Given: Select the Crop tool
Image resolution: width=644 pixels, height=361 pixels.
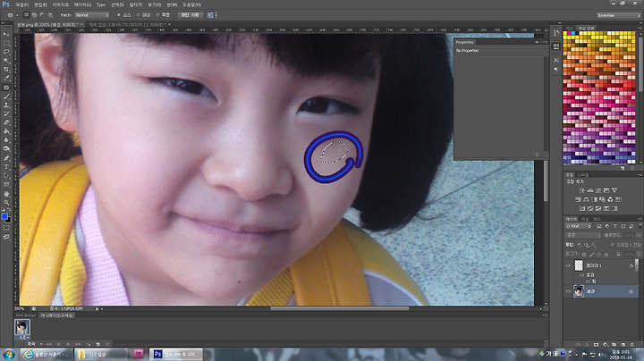Looking at the screenshot, I should 6,70.
